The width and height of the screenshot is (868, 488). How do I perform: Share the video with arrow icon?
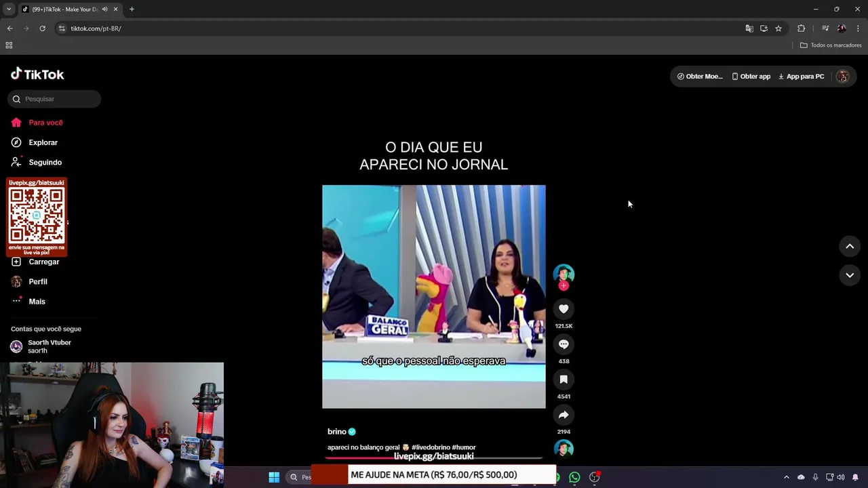click(x=564, y=415)
